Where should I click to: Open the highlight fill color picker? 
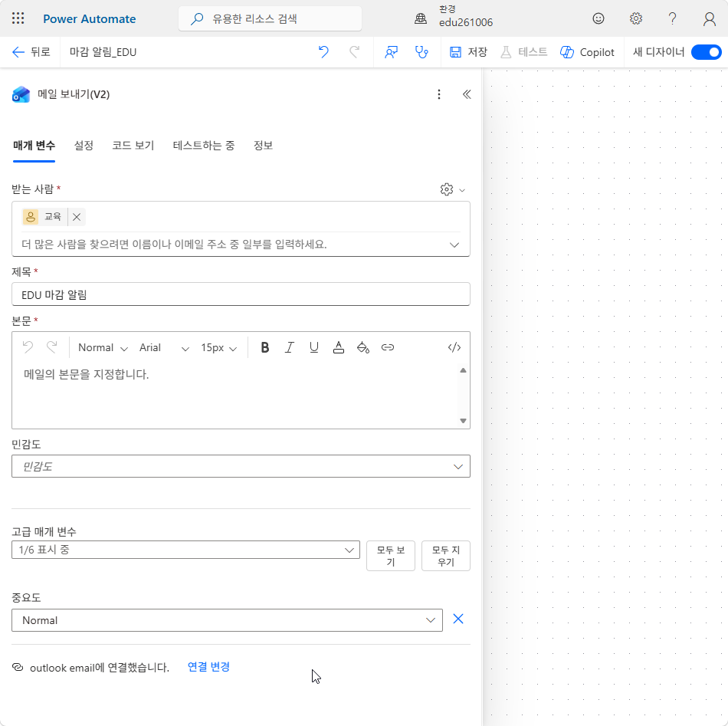tap(363, 347)
